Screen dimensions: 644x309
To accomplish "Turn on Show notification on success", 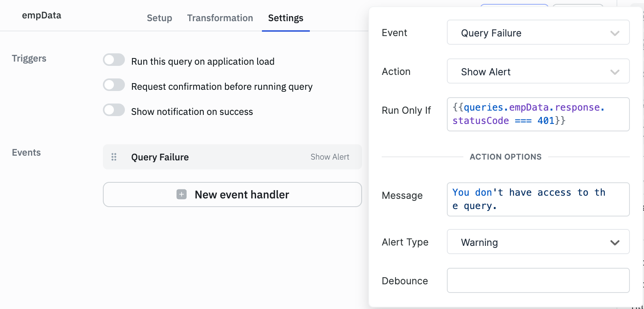I will pyautogui.click(x=114, y=110).
